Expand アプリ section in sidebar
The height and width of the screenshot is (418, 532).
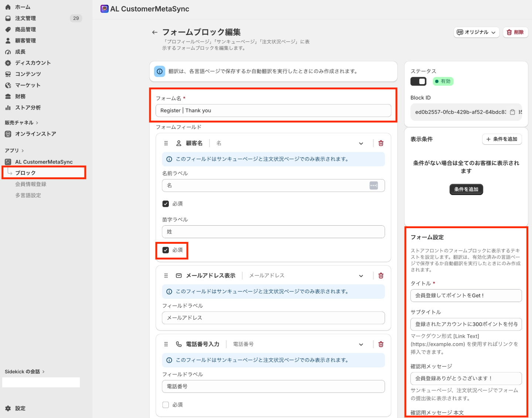click(14, 150)
